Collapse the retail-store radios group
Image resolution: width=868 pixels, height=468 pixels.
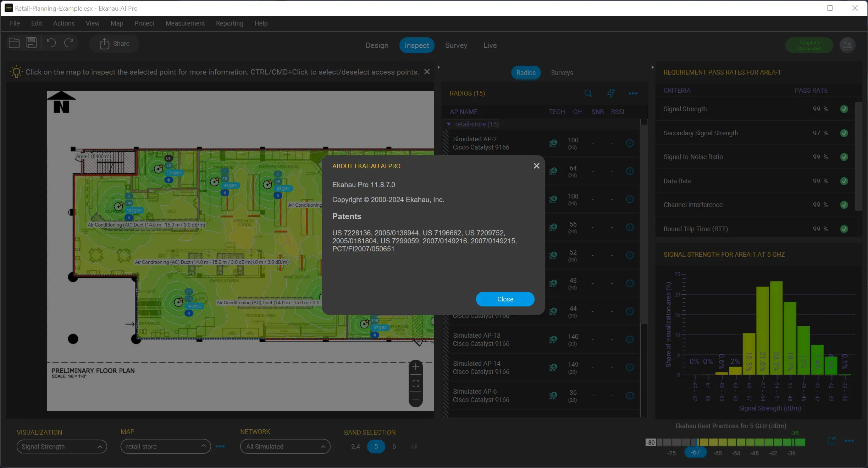[449, 124]
